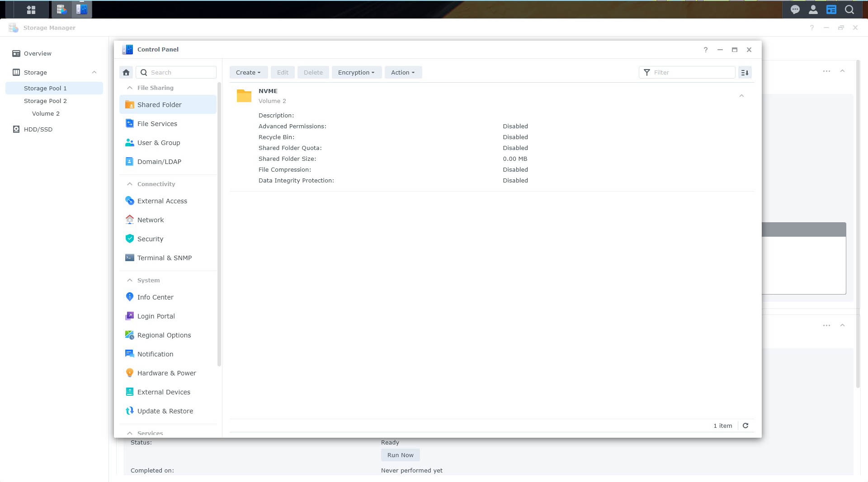Focus the Control Panel search field

[x=176, y=72]
